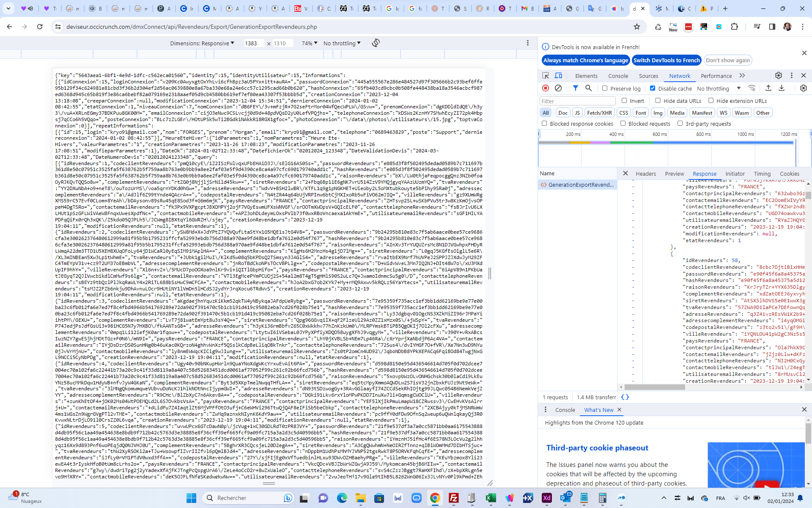
Task: Open DevTools settings gear
Action: click(779, 75)
